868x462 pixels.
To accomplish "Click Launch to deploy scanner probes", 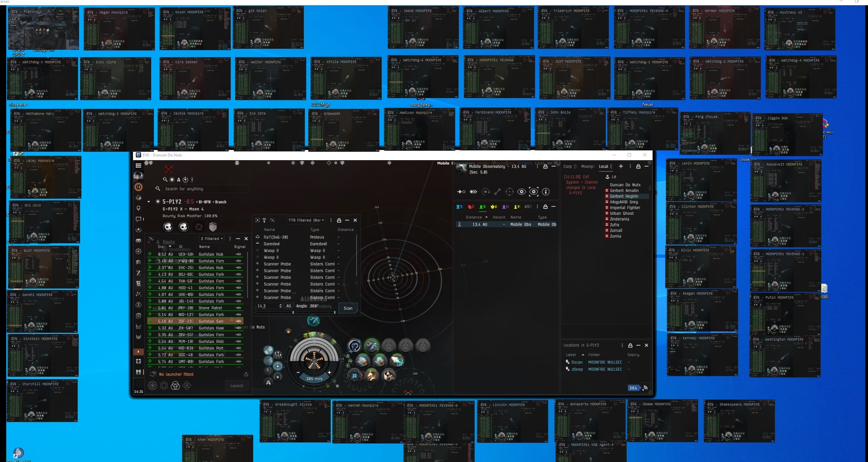I will pyautogui.click(x=237, y=385).
